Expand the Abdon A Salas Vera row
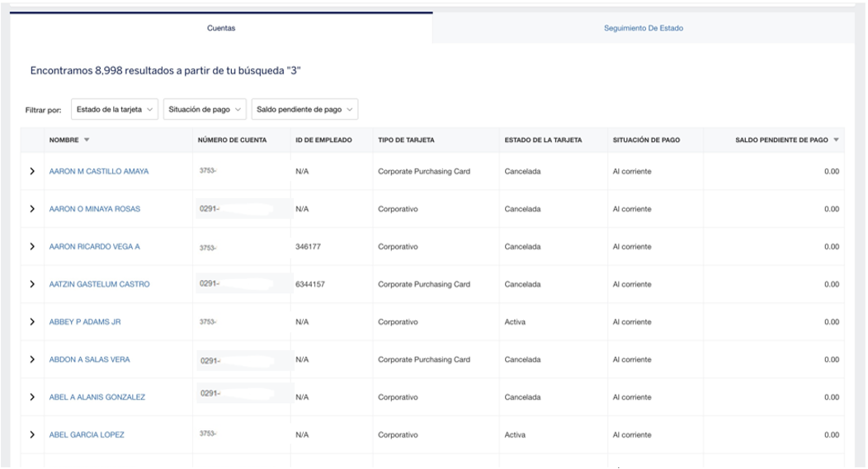This screenshot has width=868, height=469. click(32, 359)
